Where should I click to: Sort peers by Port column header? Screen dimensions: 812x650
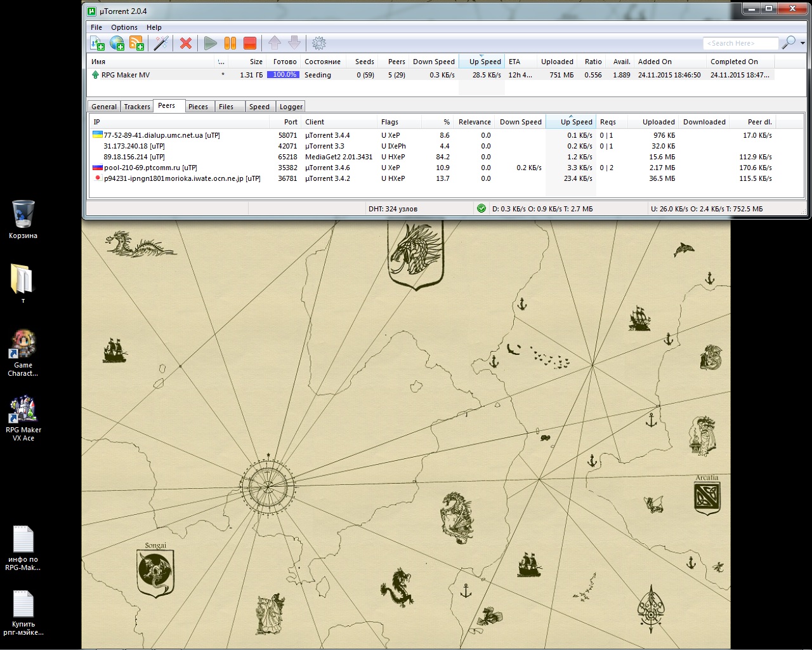[x=285, y=122]
